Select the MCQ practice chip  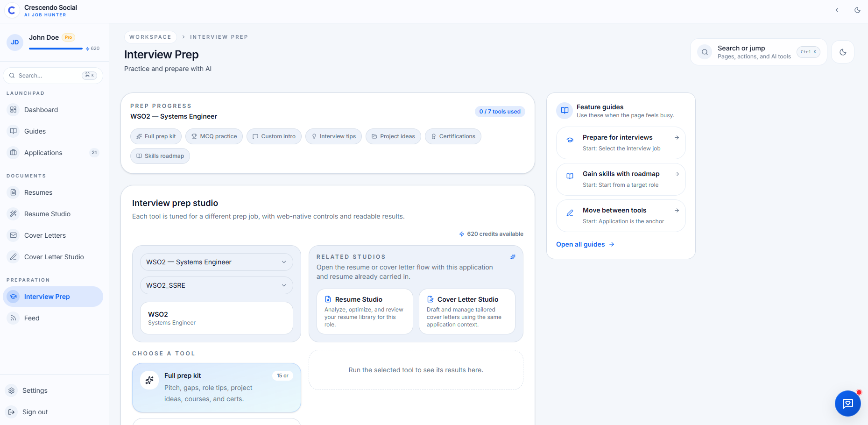tap(214, 136)
